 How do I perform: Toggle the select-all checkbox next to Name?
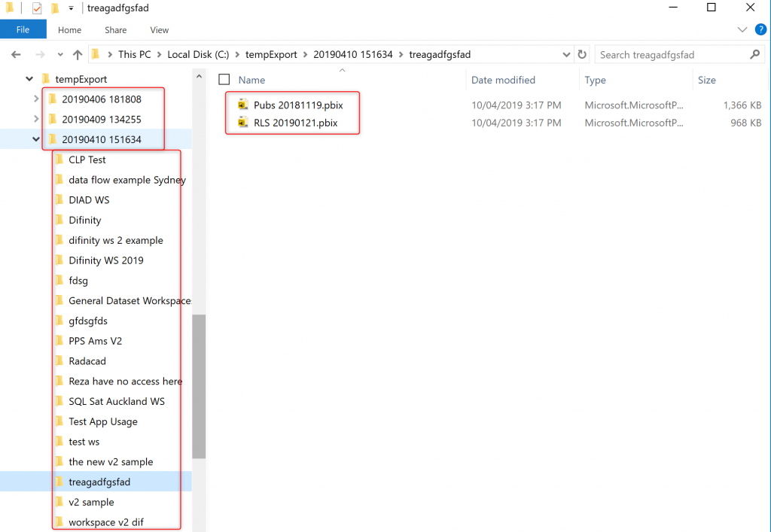(x=224, y=80)
